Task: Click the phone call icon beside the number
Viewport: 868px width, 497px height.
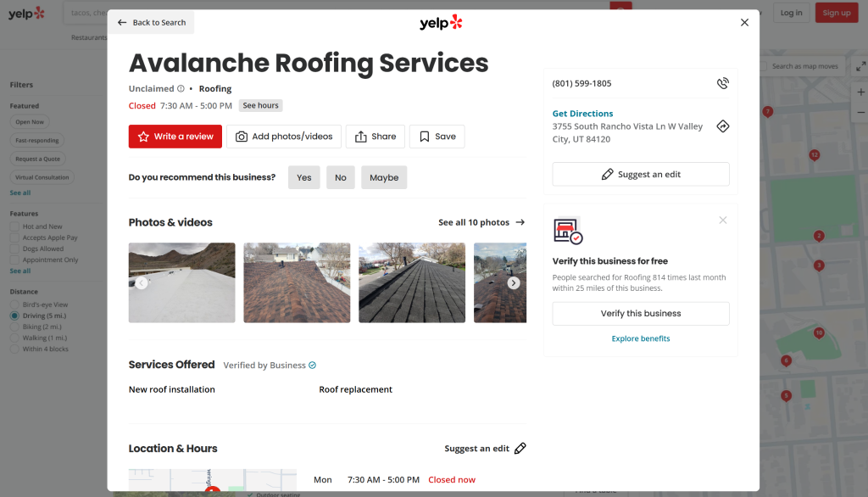Action: point(722,83)
